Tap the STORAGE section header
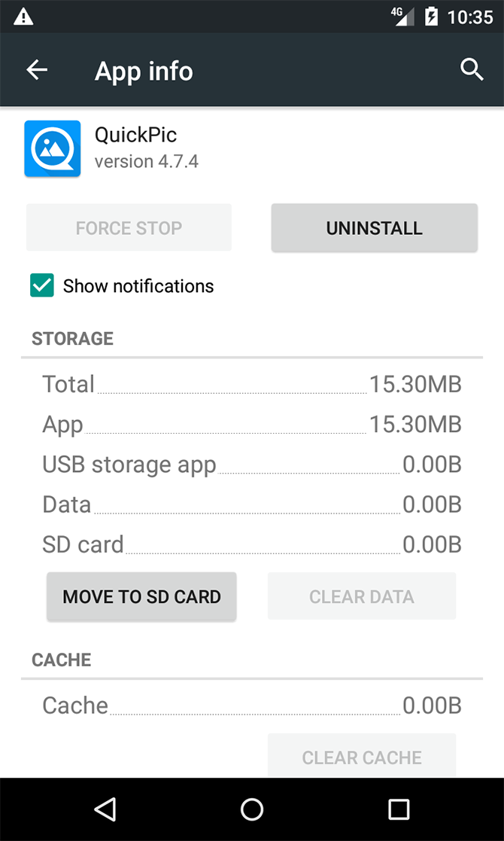The width and height of the screenshot is (504, 841). click(72, 339)
